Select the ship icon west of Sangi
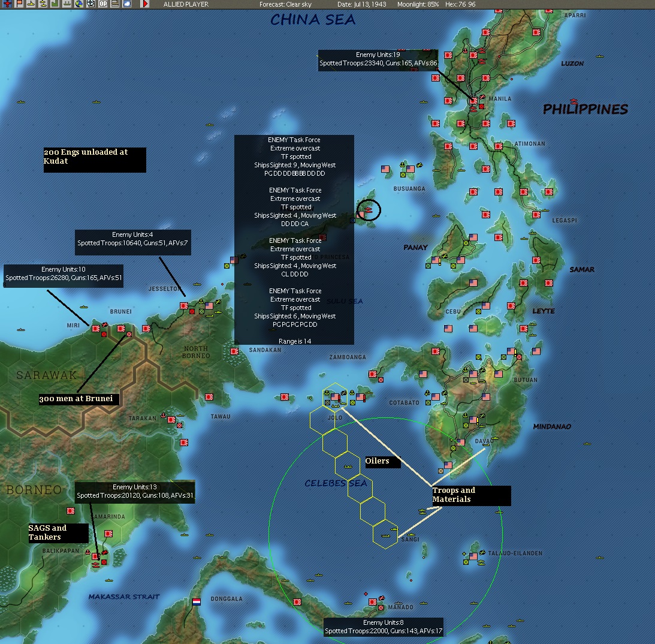 [x=385, y=535]
